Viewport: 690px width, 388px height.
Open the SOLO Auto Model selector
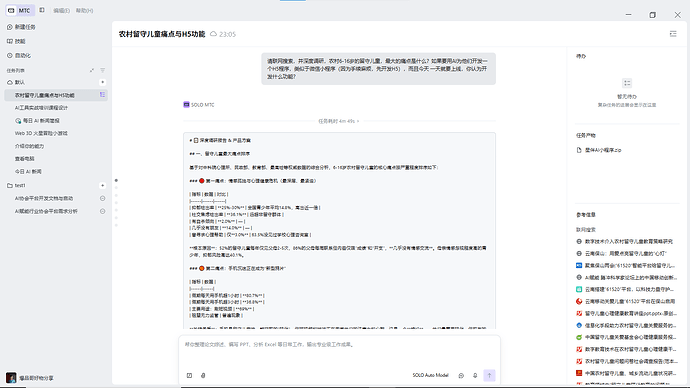(x=430, y=375)
